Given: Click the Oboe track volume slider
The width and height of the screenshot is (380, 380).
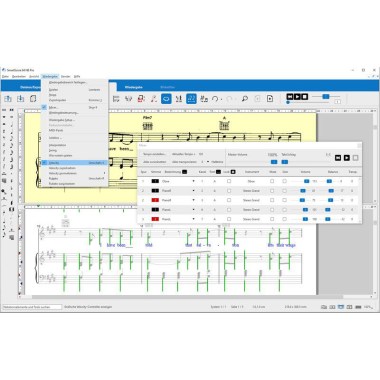Looking at the screenshot, I should pos(300,181).
